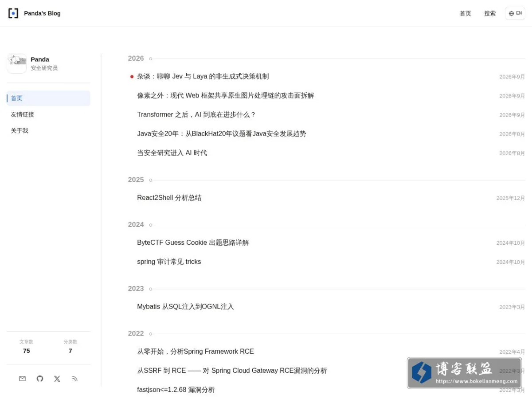Open article spring 审计常见 tricks
Viewport: 532px width, 399px height.
[169, 262]
